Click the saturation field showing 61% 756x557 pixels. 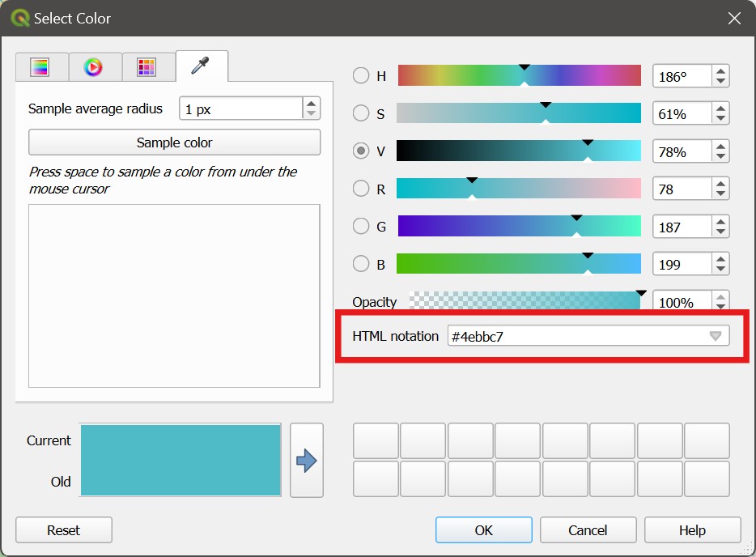point(682,114)
